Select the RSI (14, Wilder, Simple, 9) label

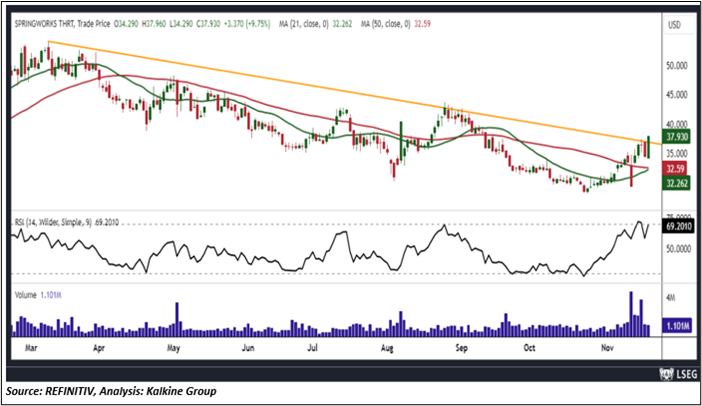[x=53, y=222]
